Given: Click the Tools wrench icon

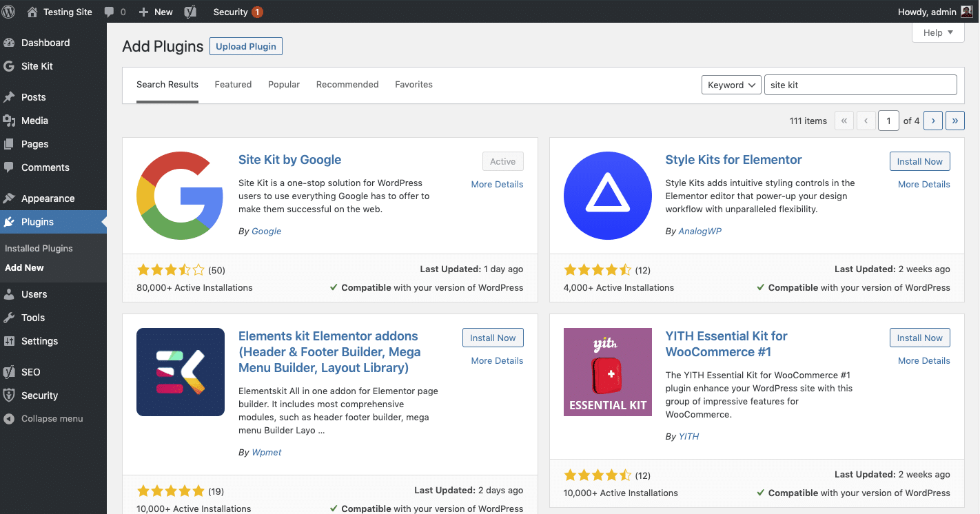Looking at the screenshot, I should pos(9,318).
